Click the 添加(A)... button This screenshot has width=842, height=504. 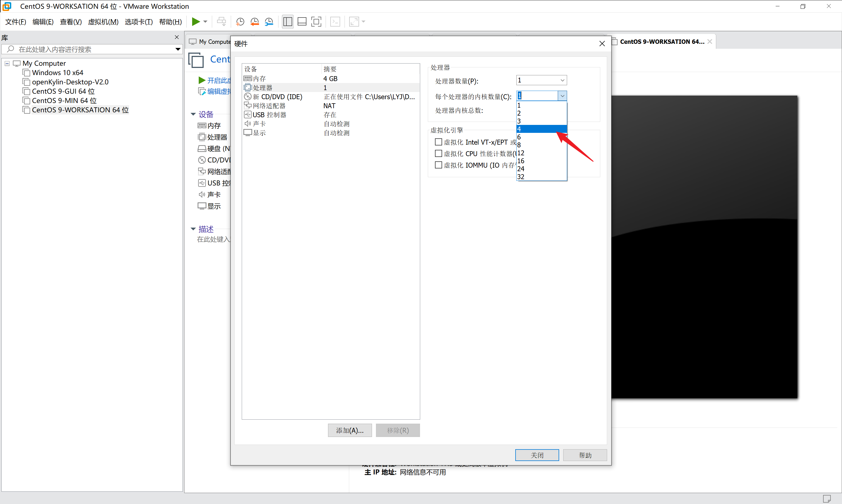point(350,430)
